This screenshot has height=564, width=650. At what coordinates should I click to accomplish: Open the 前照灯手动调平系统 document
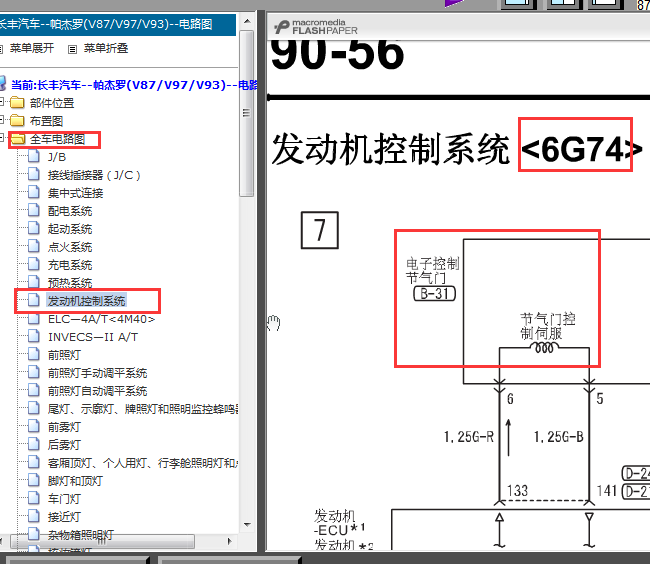[x=97, y=373]
